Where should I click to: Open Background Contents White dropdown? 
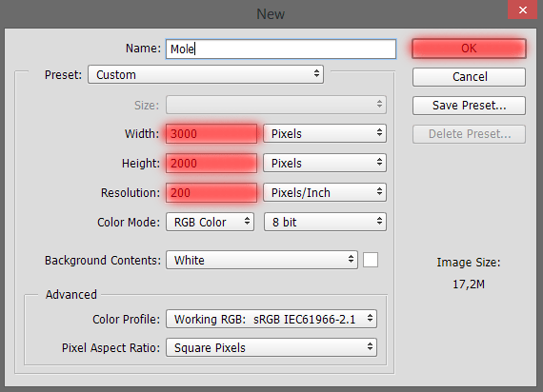[262, 260]
